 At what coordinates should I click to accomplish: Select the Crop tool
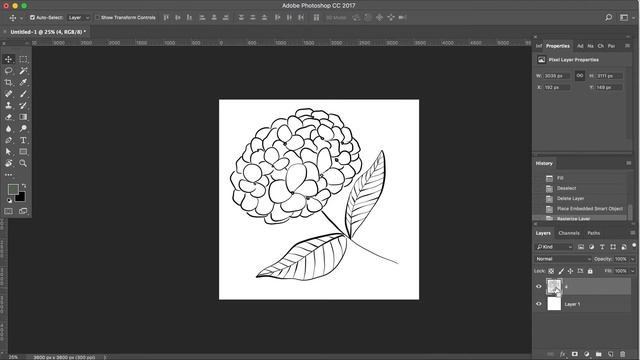tap(9, 82)
